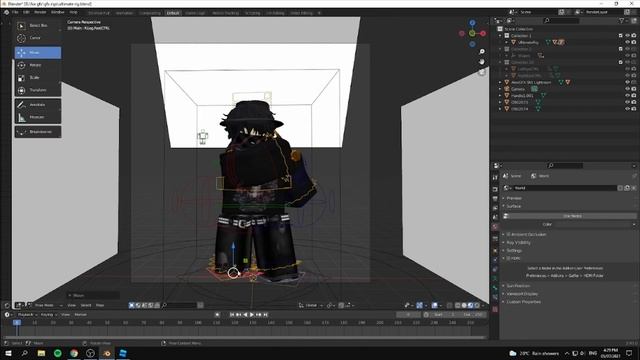Click the red X axis gizmo handle
The height and width of the screenshot is (360, 640).
[483, 33]
